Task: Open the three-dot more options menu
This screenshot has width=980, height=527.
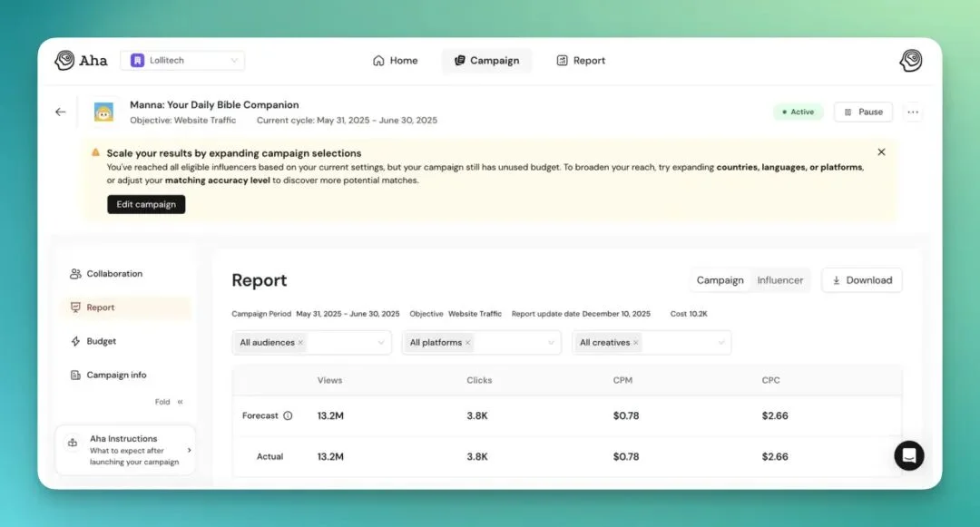Action: coord(913,112)
